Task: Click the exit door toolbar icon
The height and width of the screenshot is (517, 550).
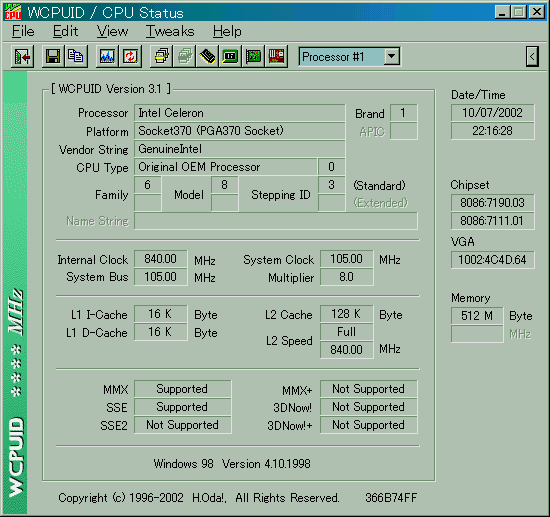Action: (22, 56)
